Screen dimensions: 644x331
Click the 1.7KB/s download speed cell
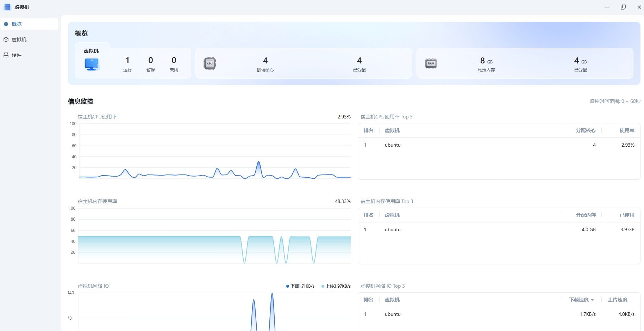pos(588,314)
